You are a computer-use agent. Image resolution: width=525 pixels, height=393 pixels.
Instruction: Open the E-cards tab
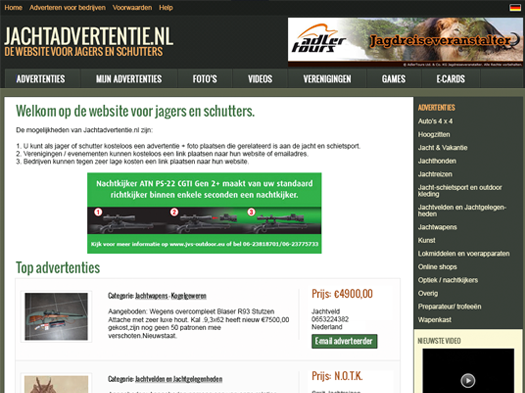[x=450, y=79]
